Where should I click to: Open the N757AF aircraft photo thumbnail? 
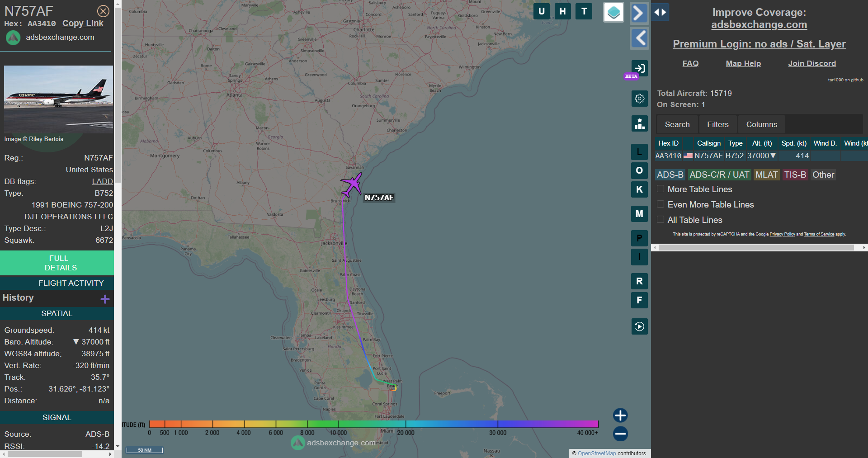pos(58,99)
